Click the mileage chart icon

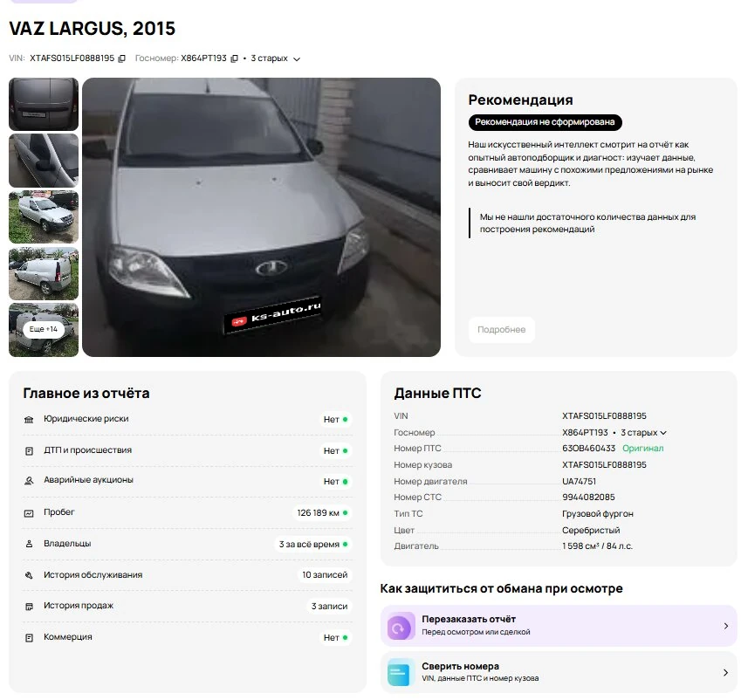pyautogui.click(x=29, y=513)
